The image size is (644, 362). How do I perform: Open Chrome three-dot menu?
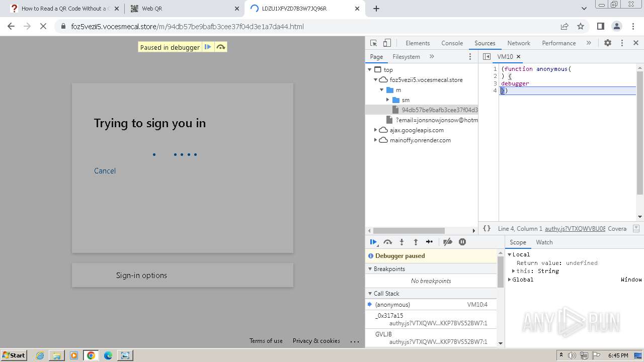pos(633,27)
